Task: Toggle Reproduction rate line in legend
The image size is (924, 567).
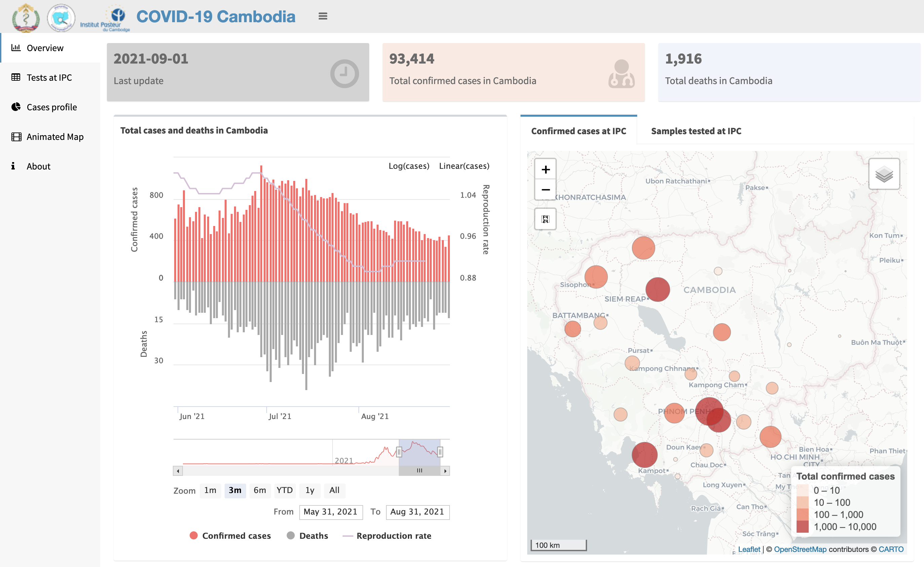Action: click(387, 535)
